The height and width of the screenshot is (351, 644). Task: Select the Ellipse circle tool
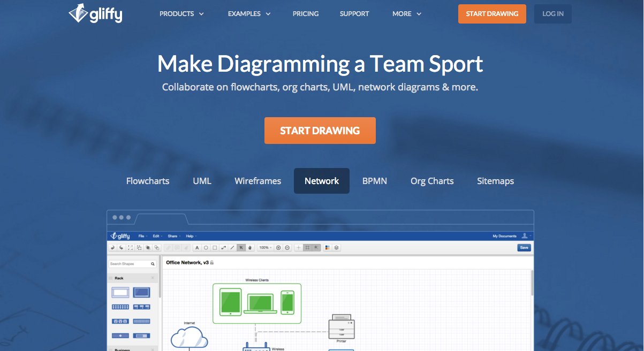coord(206,248)
